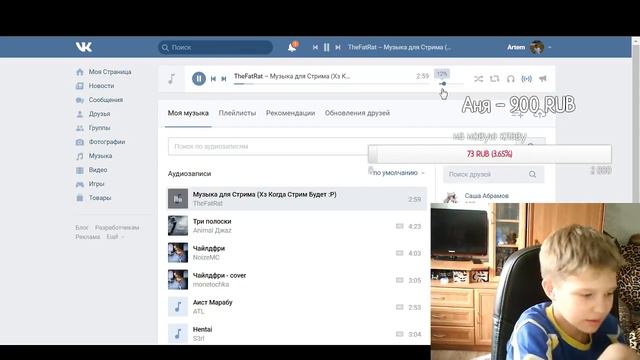Viewport: 640px width, 360px height.
Task: Adjust the volume slider
Action: [x=451, y=84]
